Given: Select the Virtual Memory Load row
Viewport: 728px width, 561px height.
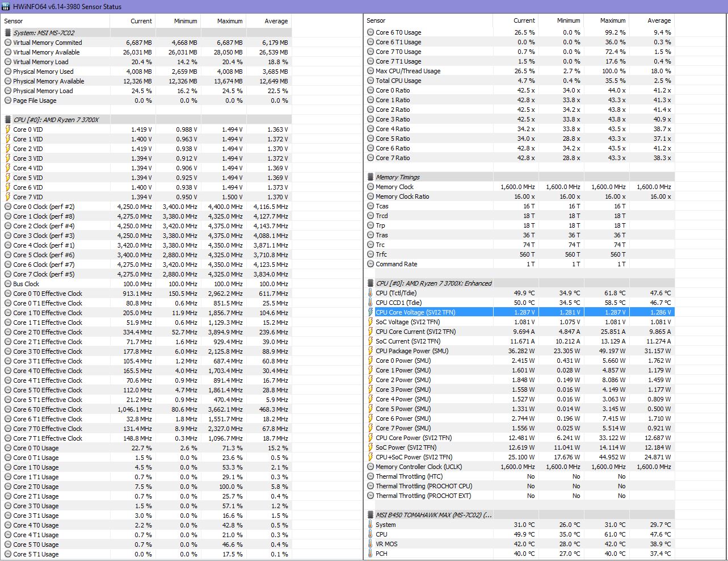Looking at the screenshot, I should [147, 62].
